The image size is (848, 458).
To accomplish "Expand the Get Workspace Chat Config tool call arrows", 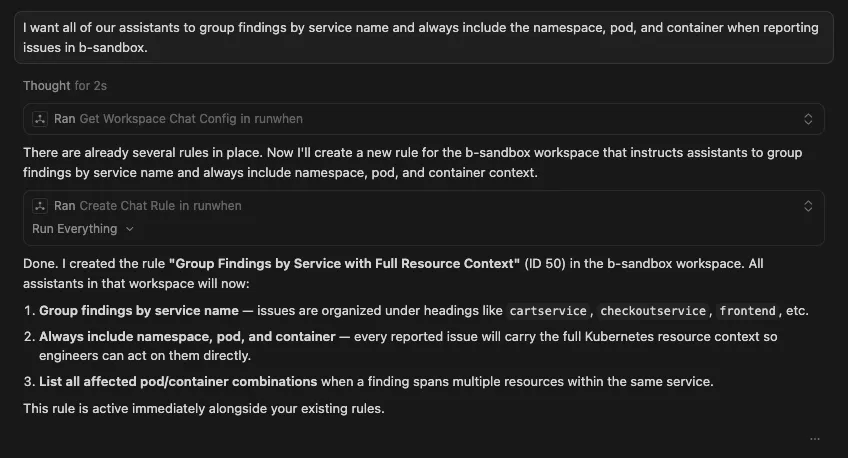I will coord(808,119).
